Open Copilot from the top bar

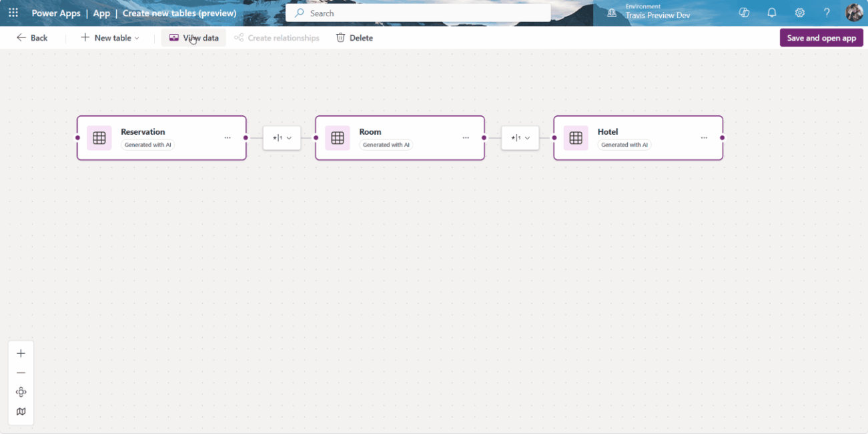[x=745, y=13]
